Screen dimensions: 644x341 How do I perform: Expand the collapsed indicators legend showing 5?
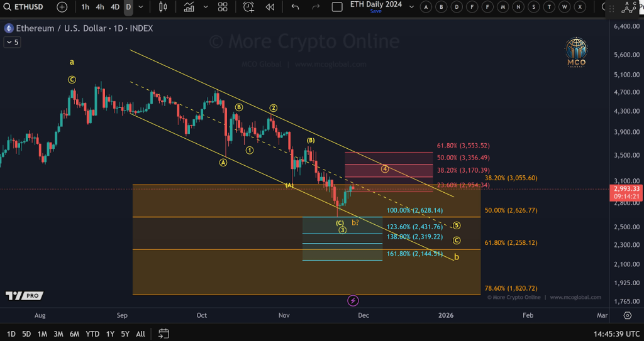tap(12, 42)
